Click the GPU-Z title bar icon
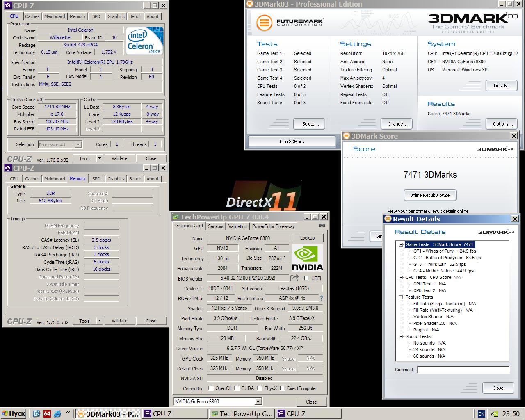The image size is (525, 420). [x=176, y=217]
